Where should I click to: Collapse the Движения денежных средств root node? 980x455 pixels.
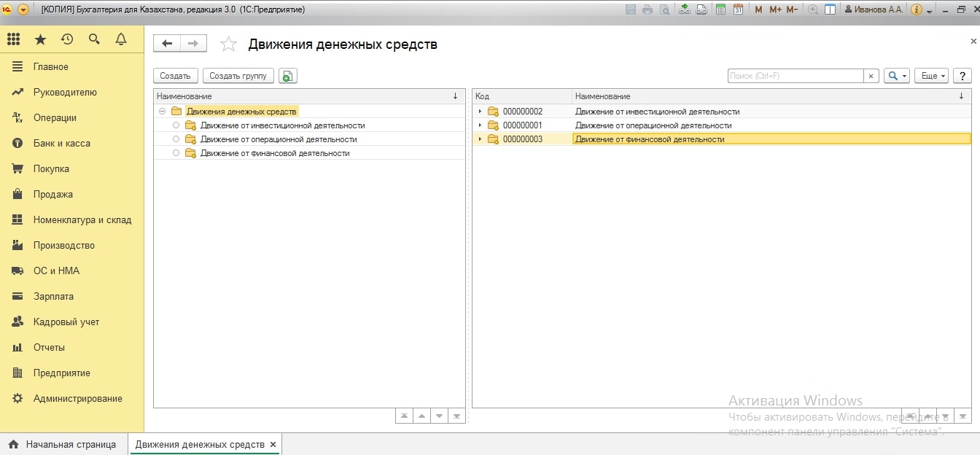pyautogui.click(x=162, y=112)
